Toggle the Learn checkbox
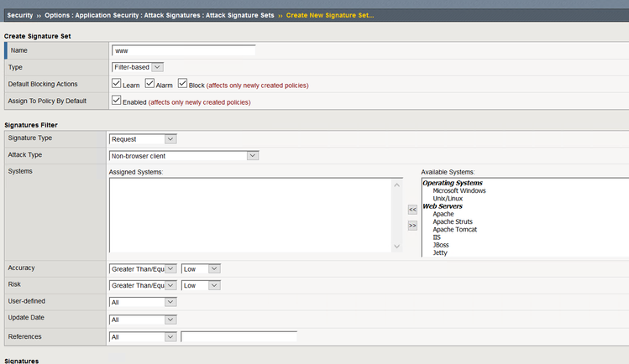The width and height of the screenshot is (629, 364). (117, 84)
